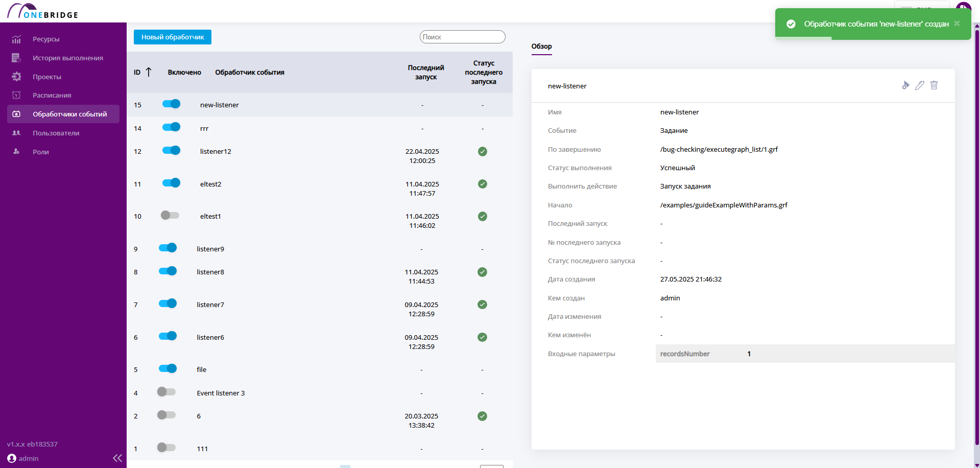980x468 pixels.
Task: Toggle off listener7
Action: point(168,303)
